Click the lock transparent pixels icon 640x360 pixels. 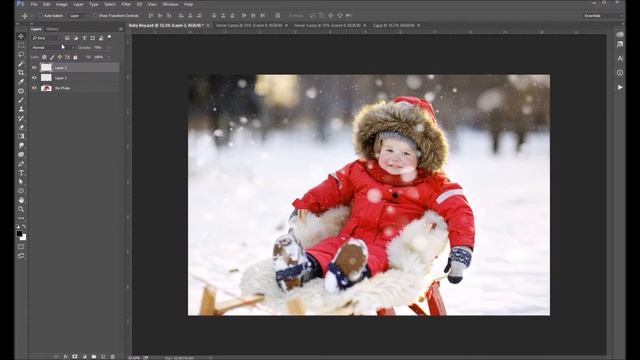coord(44,57)
